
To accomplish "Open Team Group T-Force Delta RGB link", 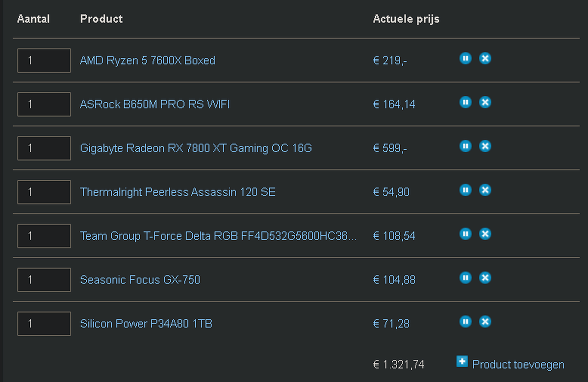I will [218, 236].
